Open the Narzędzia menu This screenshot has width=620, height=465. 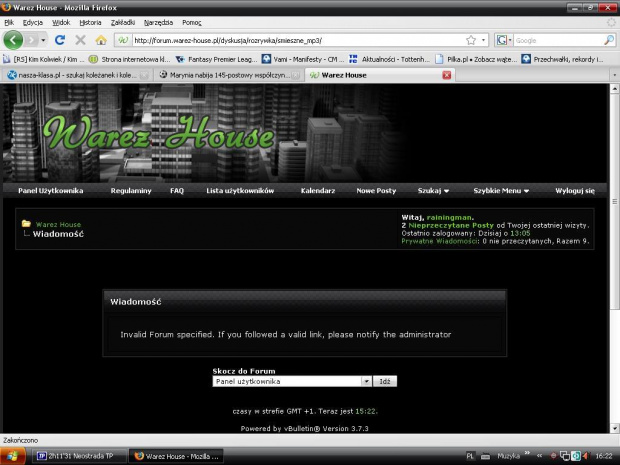[x=158, y=21]
